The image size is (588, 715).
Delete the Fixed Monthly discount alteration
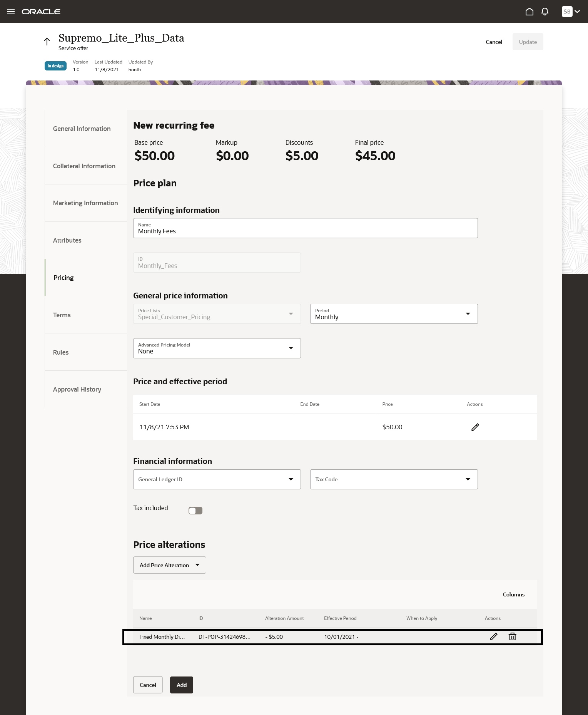[x=513, y=637]
